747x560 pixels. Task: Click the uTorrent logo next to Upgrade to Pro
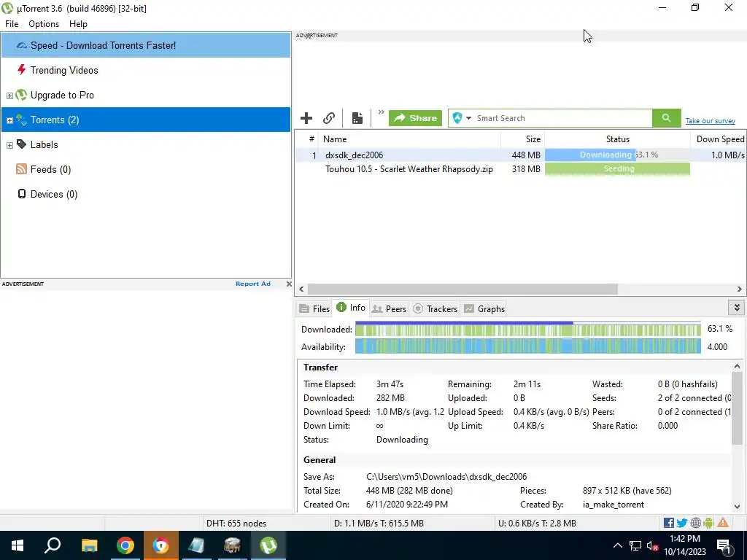[21, 95]
